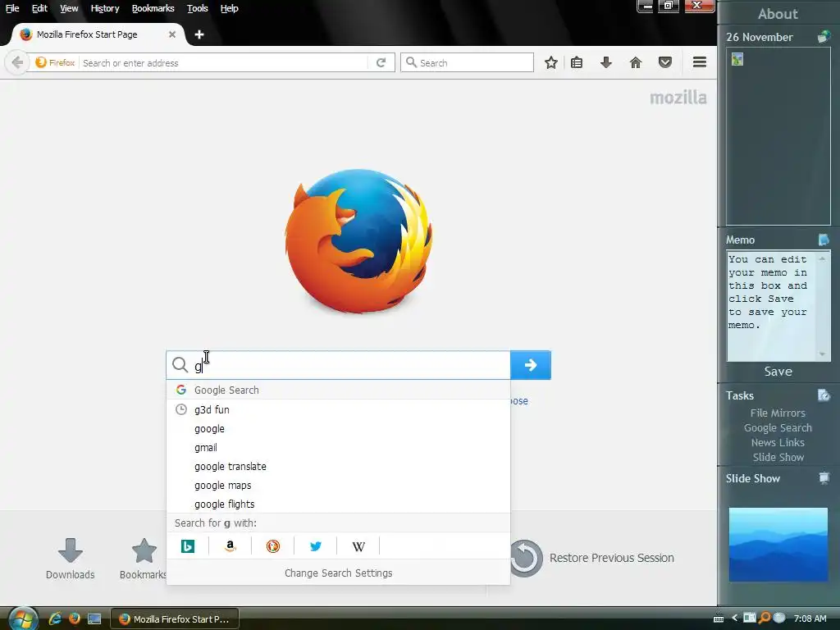Launch Firefox from quick launch
The height and width of the screenshot is (630, 840).
point(75,619)
